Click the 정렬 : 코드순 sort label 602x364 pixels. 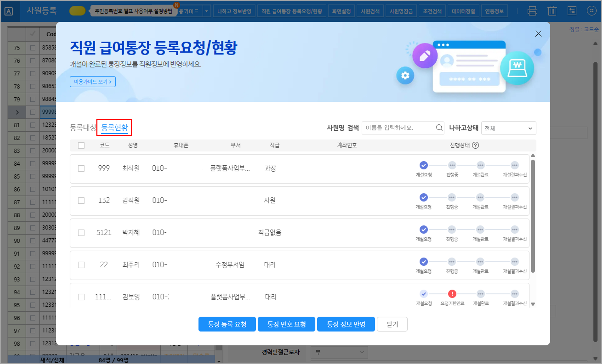tap(584, 29)
